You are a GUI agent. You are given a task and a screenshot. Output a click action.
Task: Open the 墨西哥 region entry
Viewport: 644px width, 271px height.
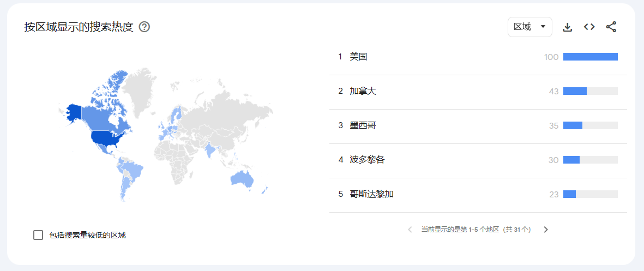[x=478, y=126]
